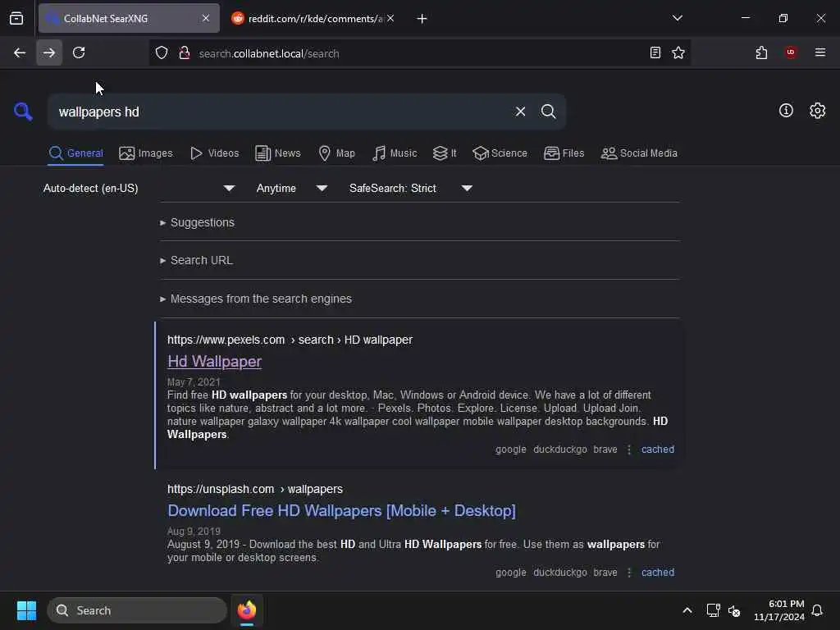This screenshot has width=840, height=630.
Task: Switch to Music category
Action: [x=395, y=153]
